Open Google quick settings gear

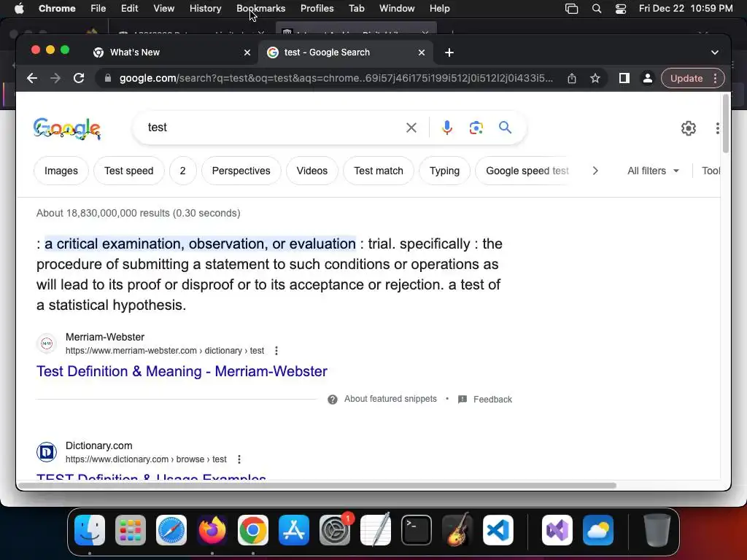(689, 128)
